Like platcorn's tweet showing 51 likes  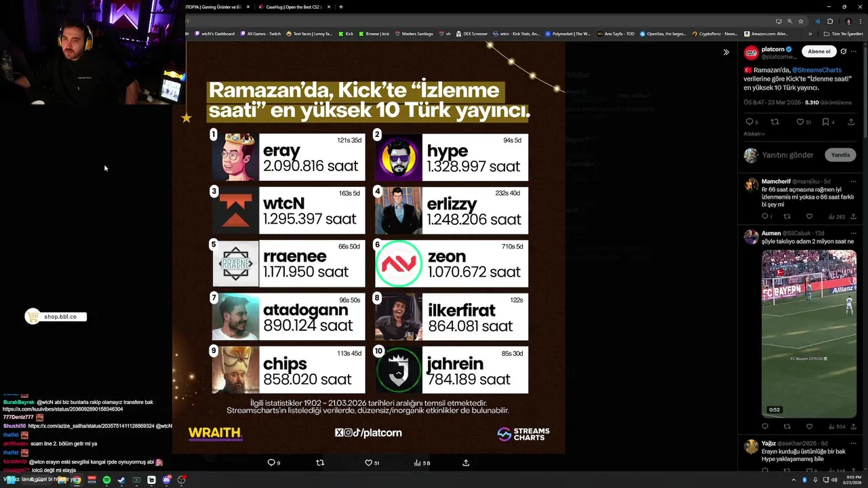coord(800,122)
